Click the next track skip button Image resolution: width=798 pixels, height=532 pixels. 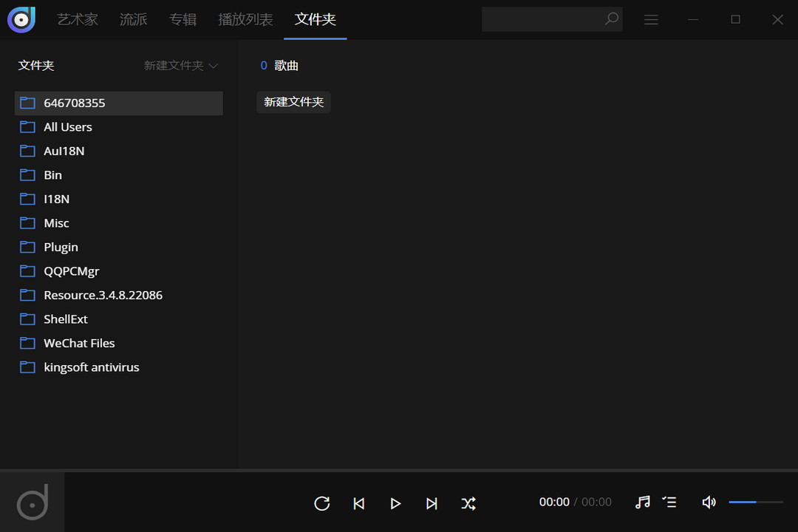click(432, 503)
